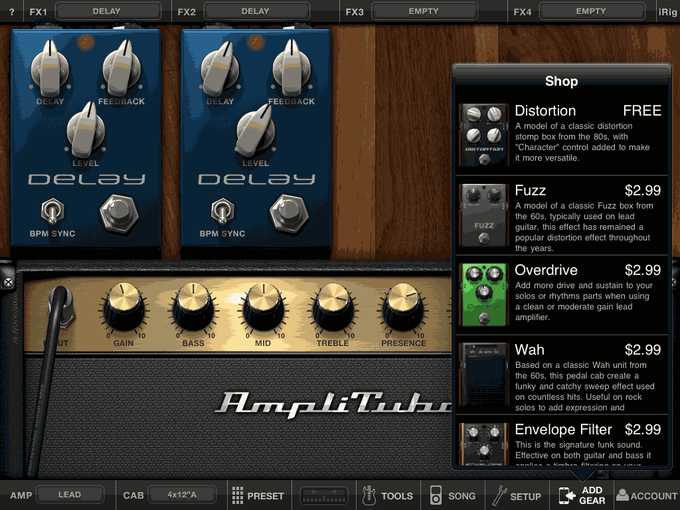680x510 pixels.
Task: Click the FEEDBACK knob on second pedal
Action: [292, 69]
